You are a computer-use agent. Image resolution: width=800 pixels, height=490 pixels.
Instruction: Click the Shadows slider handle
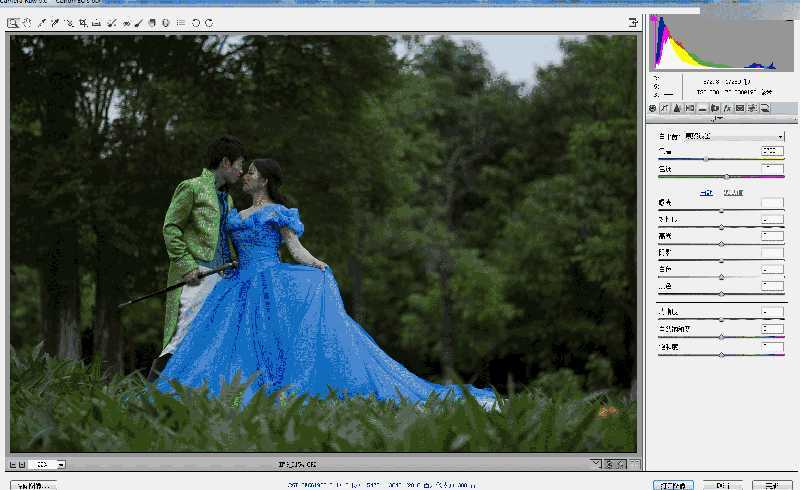[721, 260]
